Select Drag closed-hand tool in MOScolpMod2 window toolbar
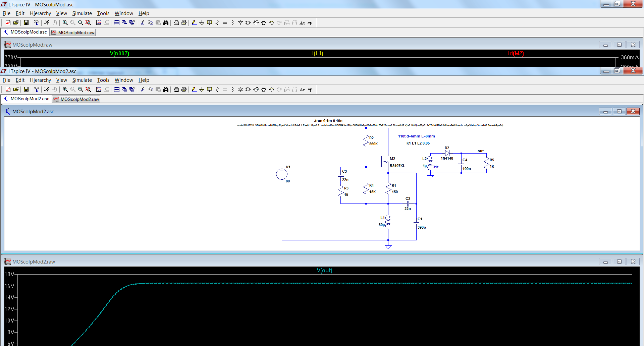 tap(264, 90)
